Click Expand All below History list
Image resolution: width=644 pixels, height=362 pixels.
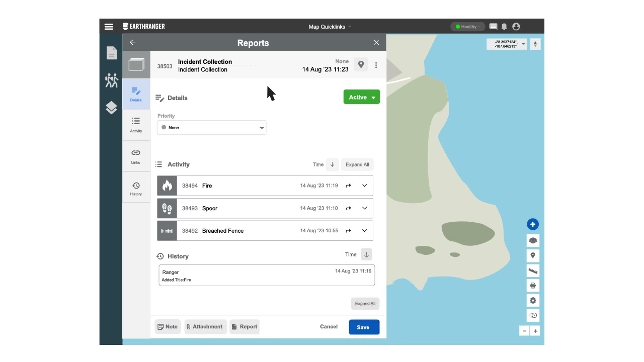[x=365, y=304]
